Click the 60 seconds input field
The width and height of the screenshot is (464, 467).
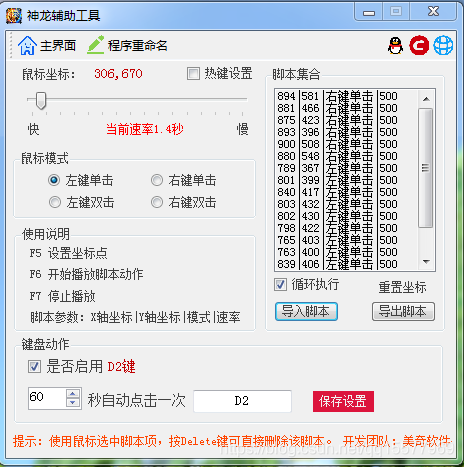click(47, 398)
